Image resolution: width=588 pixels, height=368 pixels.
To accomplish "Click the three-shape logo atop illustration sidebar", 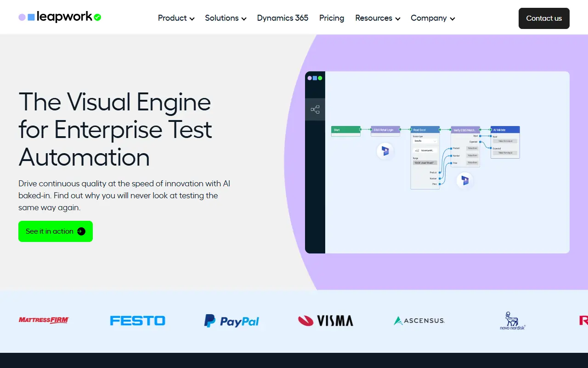I will 315,78.
